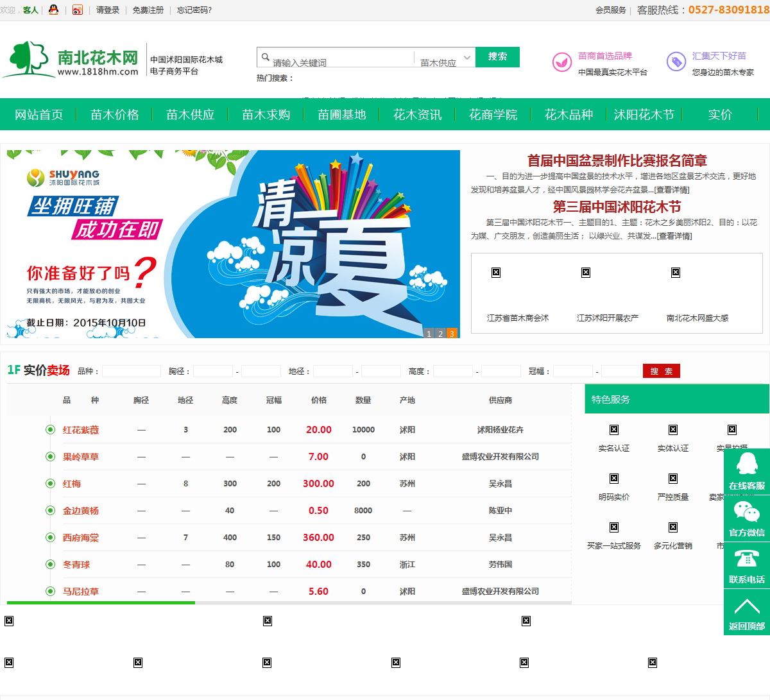Click 请登录 link
This screenshot has height=700, width=770.
pos(108,10)
